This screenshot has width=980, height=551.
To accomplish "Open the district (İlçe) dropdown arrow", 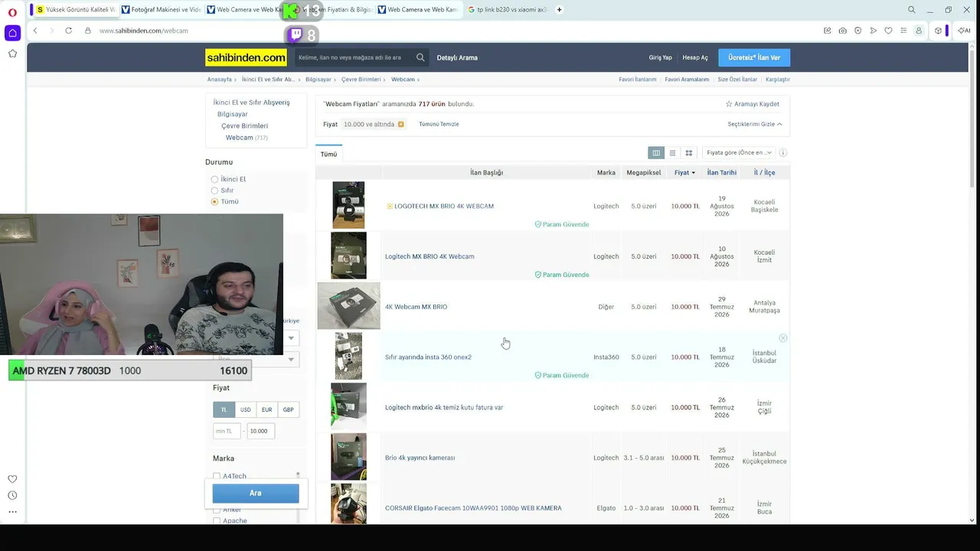I will [x=291, y=359].
